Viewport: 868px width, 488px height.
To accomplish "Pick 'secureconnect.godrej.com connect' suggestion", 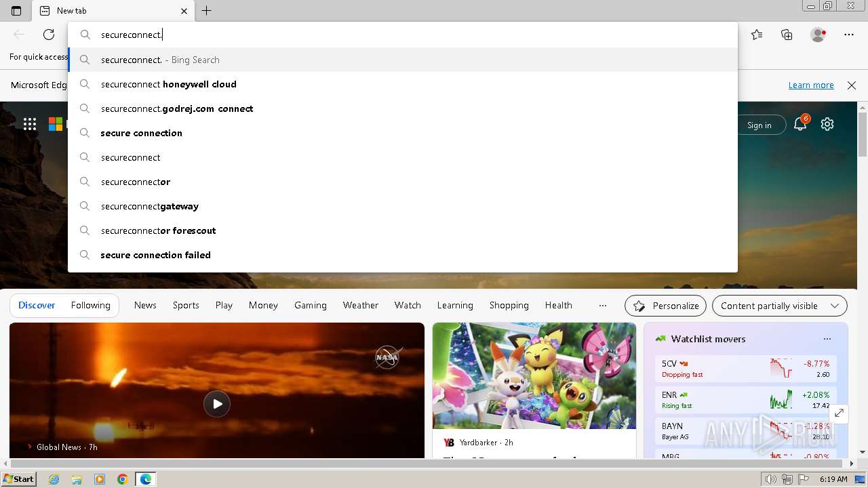I will [x=403, y=108].
